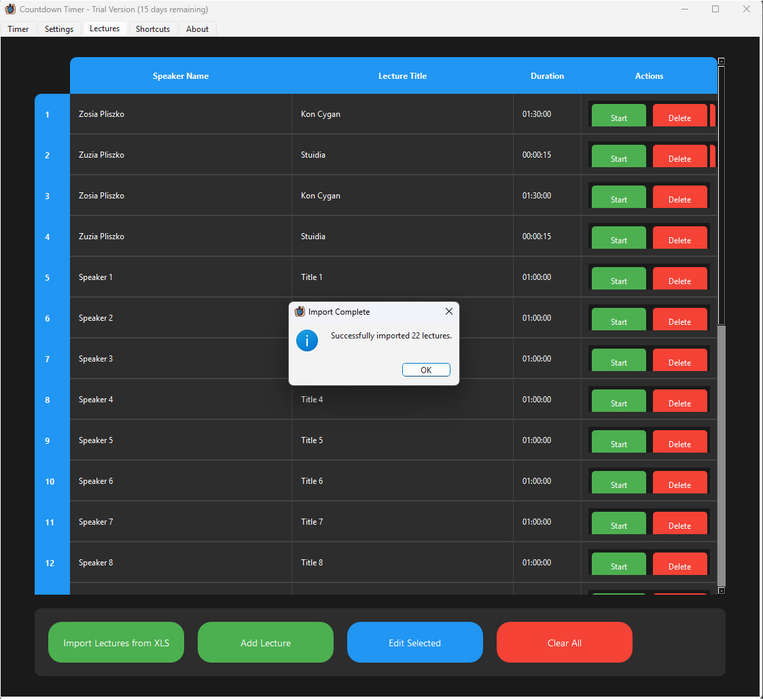Open Import Lectures from XLS
Viewport: 763px width, 700px height.
click(116, 642)
